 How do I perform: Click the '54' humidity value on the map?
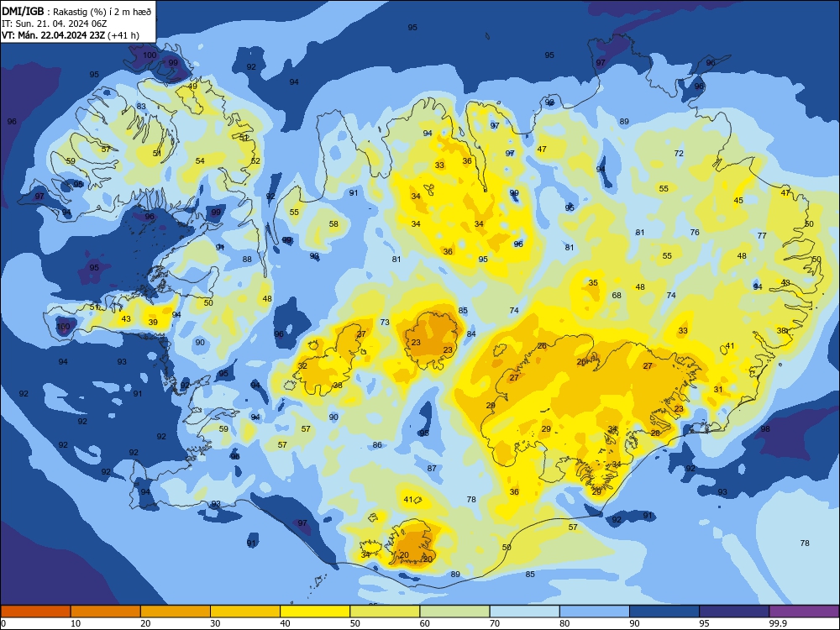tap(200, 160)
